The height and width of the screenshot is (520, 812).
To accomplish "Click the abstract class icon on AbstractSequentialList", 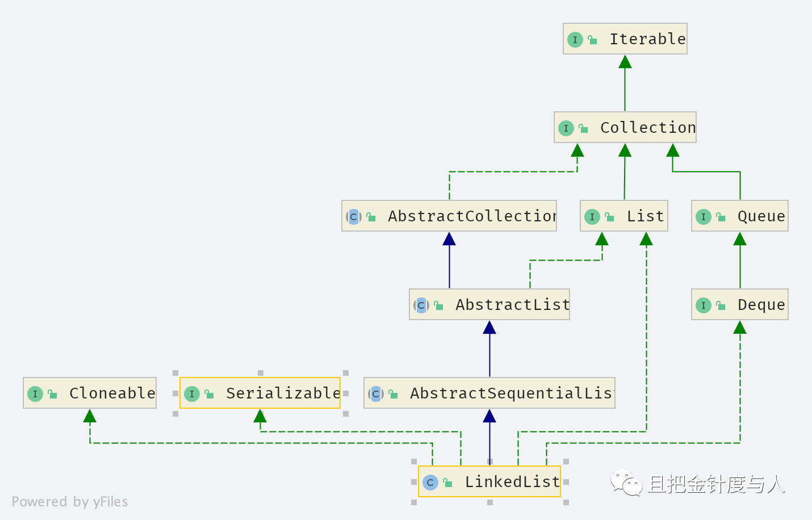I will click(376, 394).
